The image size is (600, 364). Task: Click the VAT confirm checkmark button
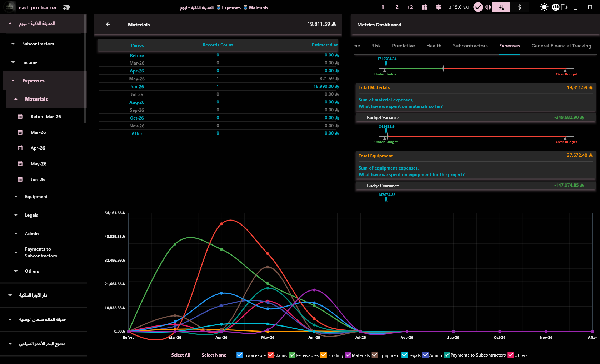(x=478, y=7)
